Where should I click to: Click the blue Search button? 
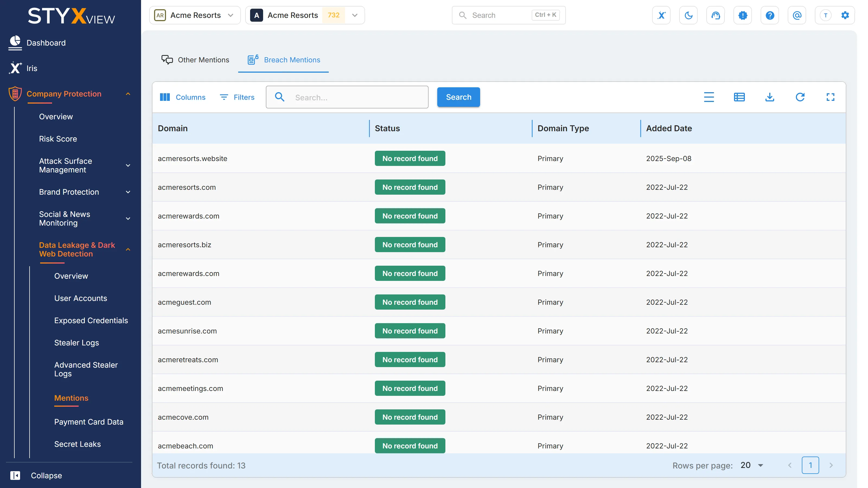pyautogui.click(x=458, y=97)
